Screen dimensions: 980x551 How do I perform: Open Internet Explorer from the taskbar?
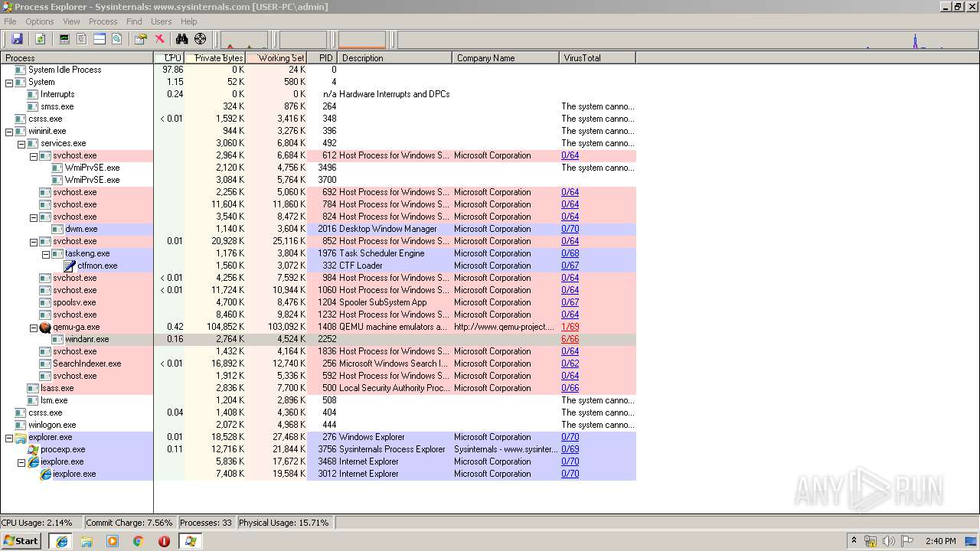click(x=62, y=541)
